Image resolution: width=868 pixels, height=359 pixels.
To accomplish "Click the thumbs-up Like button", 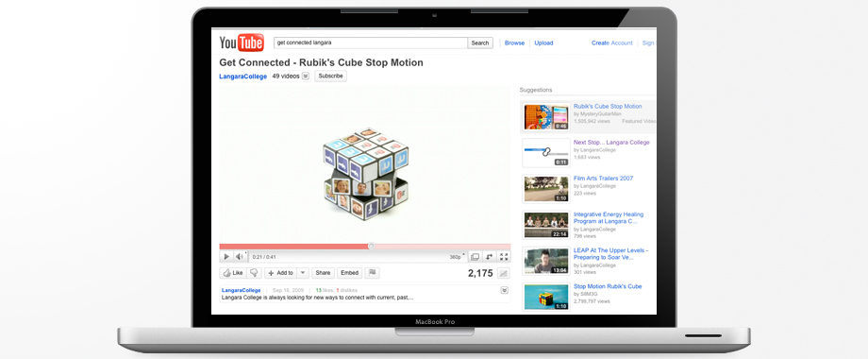I will point(232,273).
